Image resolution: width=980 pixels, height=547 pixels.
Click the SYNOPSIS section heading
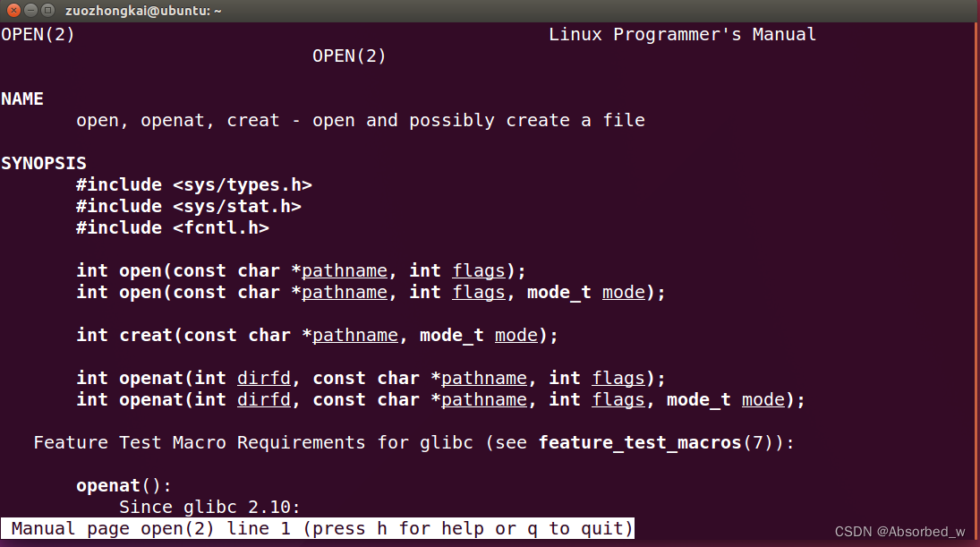click(44, 163)
